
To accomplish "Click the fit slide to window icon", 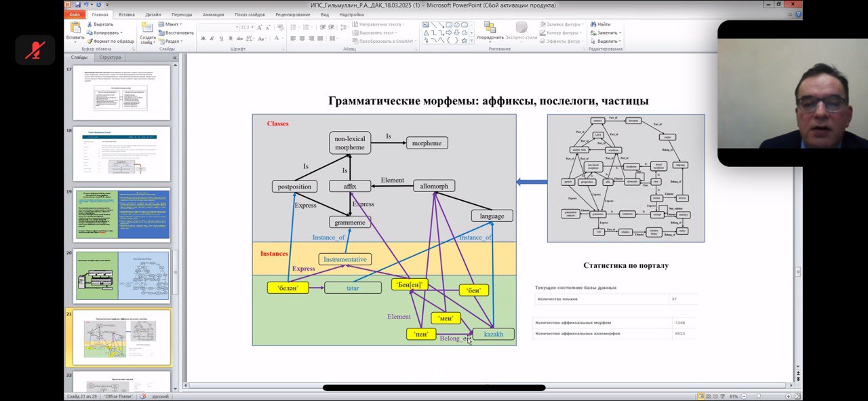I will point(797,396).
